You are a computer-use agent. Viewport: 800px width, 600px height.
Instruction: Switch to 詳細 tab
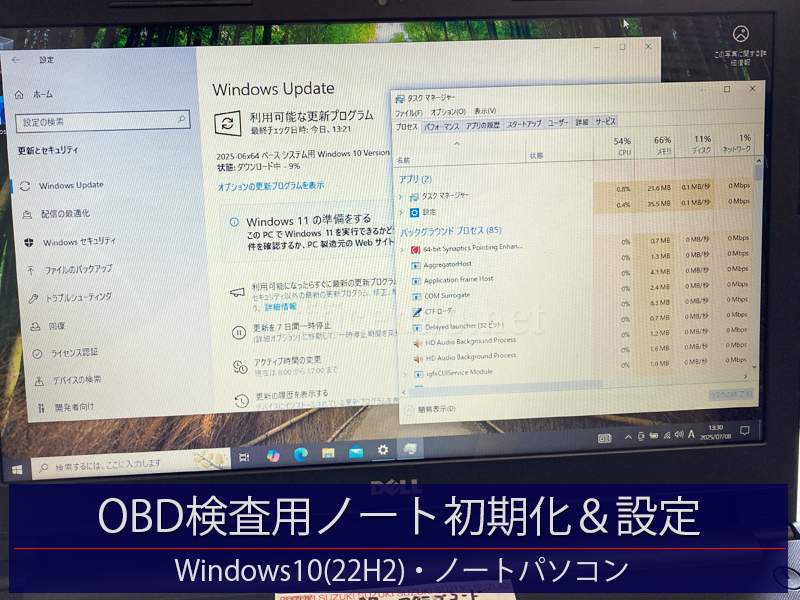(582, 122)
